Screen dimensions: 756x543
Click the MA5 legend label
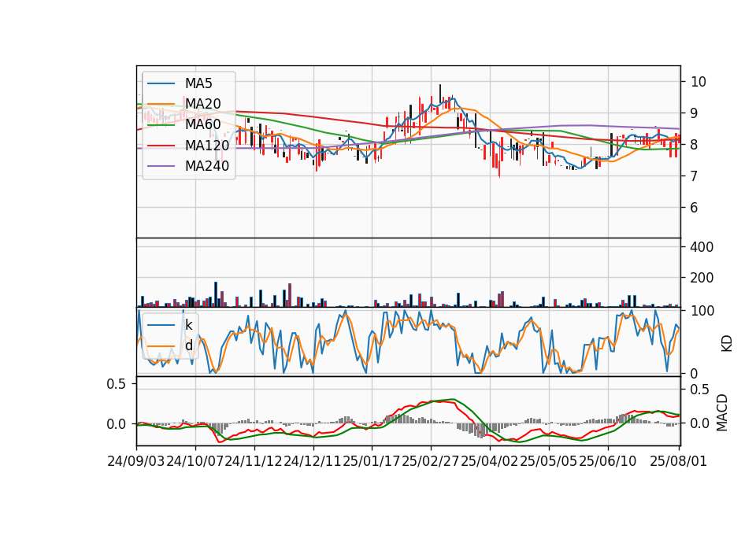[x=198, y=83]
